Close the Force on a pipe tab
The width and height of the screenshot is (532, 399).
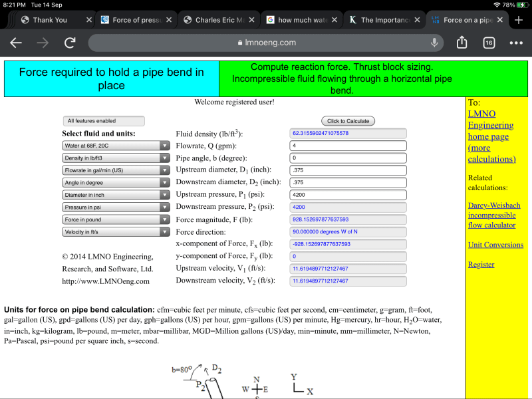[x=500, y=20]
